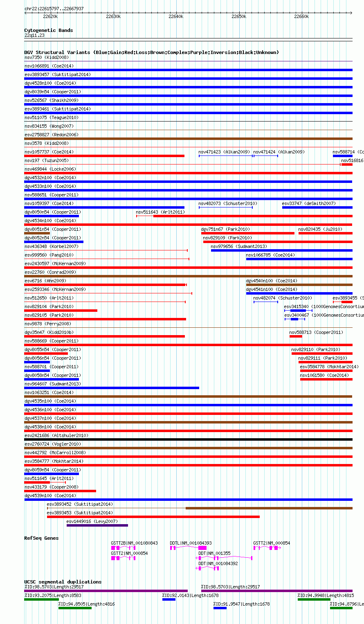Click esv6716 (Ahn2009) label

point(45,281)
